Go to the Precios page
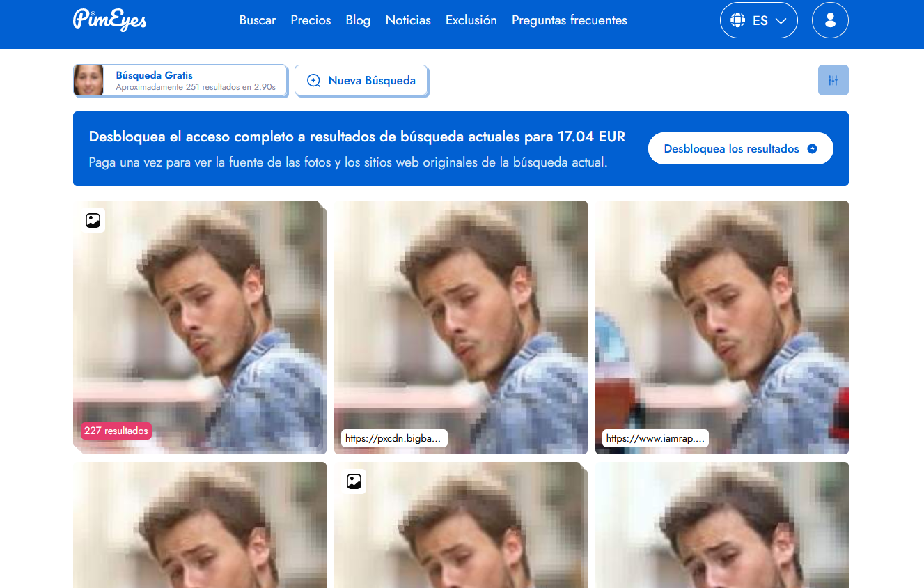The image size is (924, 588). point(311,20)
